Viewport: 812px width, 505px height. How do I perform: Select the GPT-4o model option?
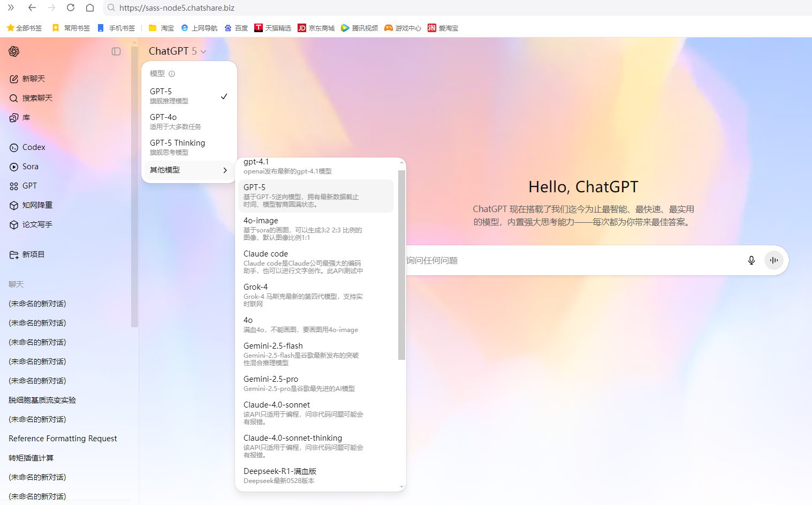coord(189,122)
